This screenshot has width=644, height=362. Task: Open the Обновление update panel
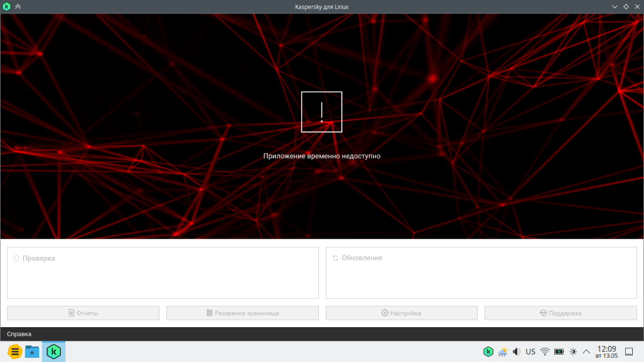click(481, 273)
